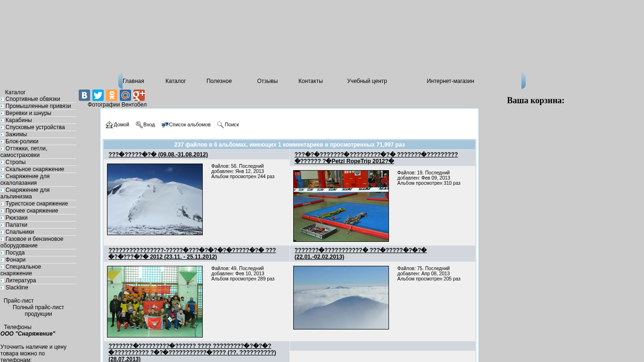Browse the Литература category

coord(21,280)
